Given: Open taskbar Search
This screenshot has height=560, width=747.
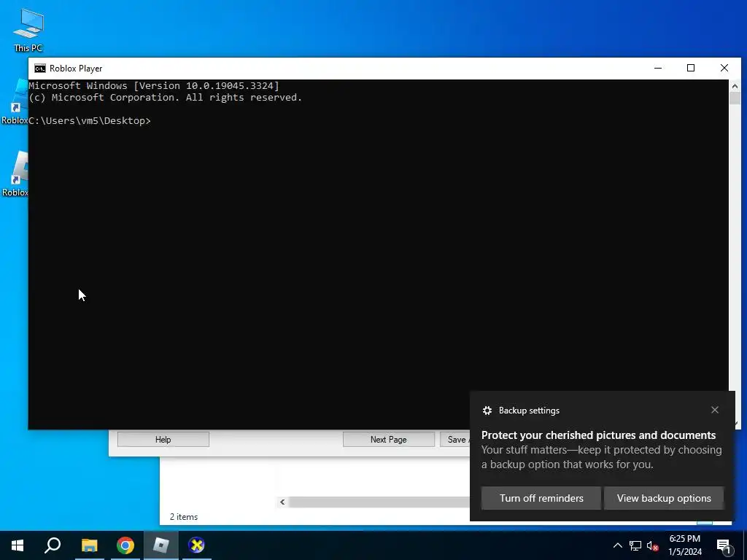Looking at the screenshot, I should click(x=53, y=545).
